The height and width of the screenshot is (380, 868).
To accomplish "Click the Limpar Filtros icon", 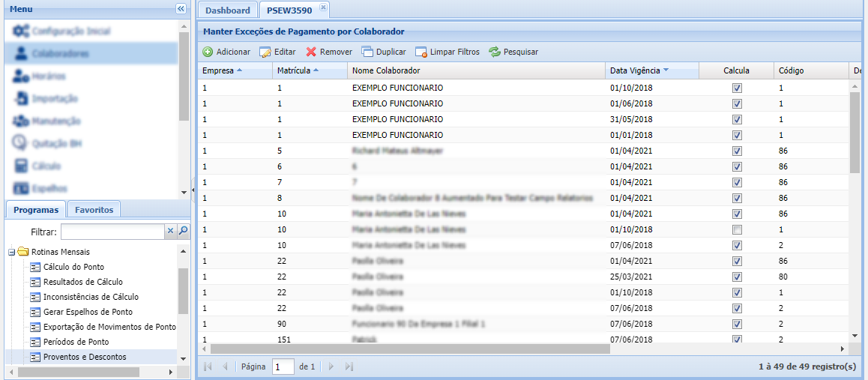I will (x=421, y=52).
